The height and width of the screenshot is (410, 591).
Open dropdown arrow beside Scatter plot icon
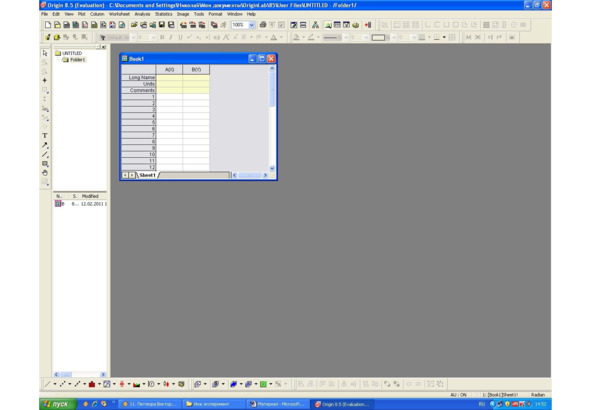[x=70, y=384]
